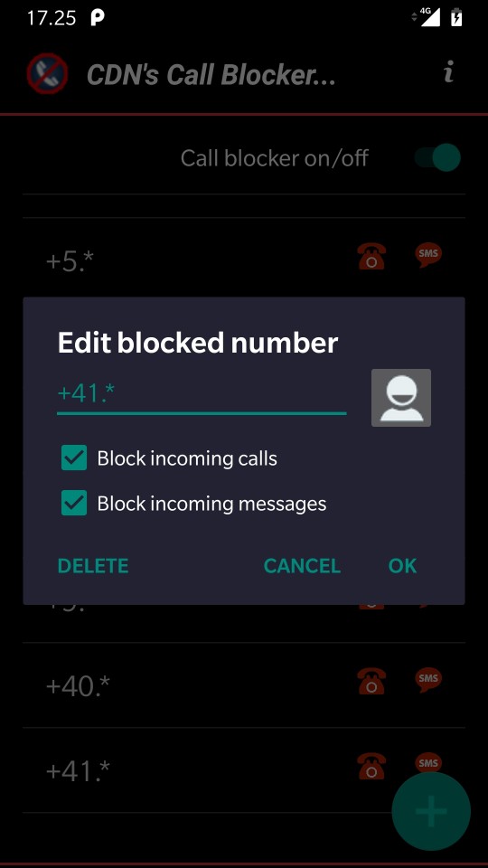Image resolution: width=488 pixels, height=868 pixels.
Task: Tap the SMS icon on the +41.* row
Action: point(428,764)
